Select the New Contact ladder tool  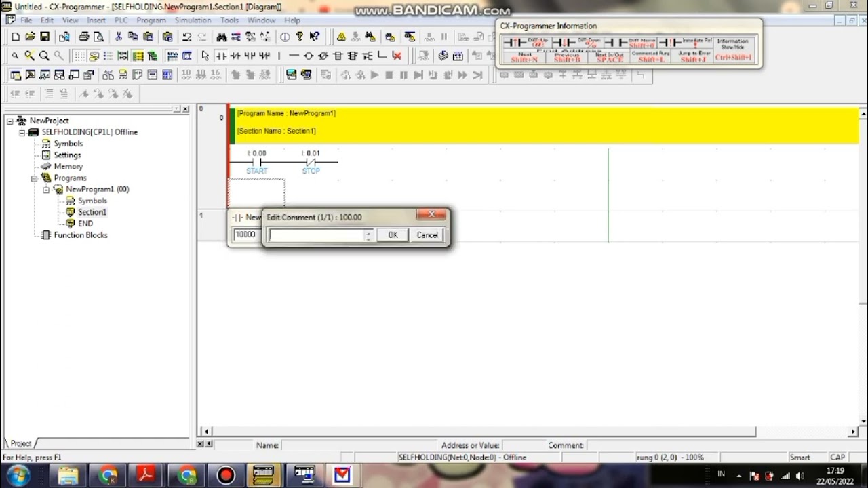[220, 56]
